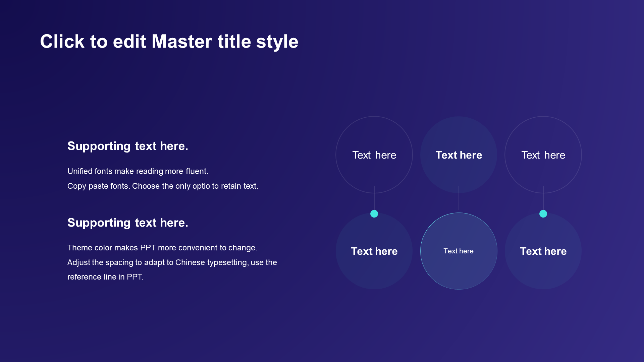The width and height of the screenshot is (644, 362).
Task: Click the second 'Supporting text here.' heading
Action: (x=128, y=223)
